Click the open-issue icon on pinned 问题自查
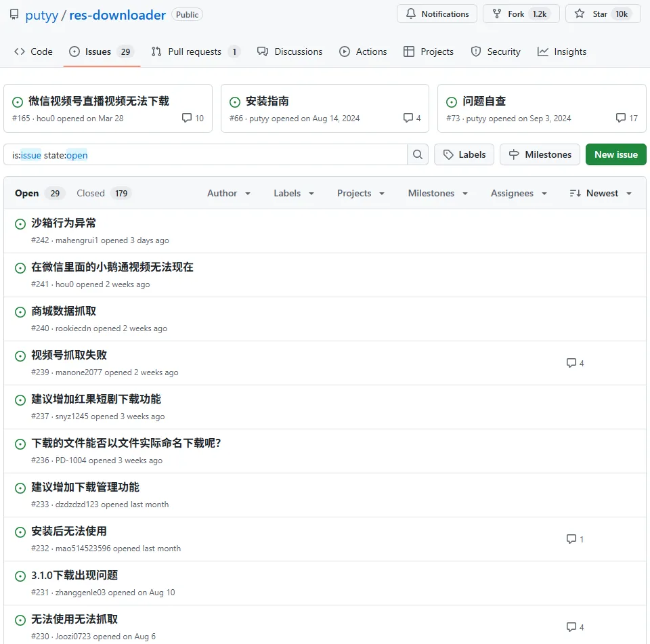The height and width of the screenshot is (644, 650). [x=452, y=102]
